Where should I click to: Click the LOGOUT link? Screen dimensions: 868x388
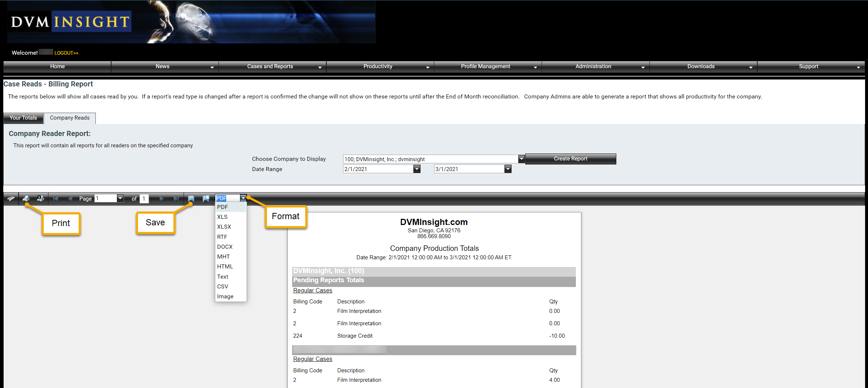coord(66,53)
